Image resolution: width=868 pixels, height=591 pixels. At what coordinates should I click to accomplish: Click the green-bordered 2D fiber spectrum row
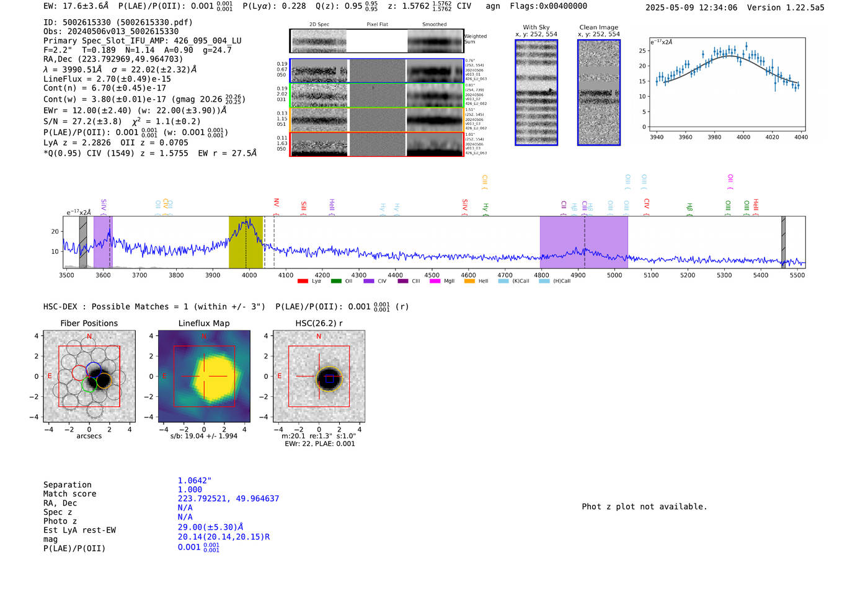coord(377,96)
